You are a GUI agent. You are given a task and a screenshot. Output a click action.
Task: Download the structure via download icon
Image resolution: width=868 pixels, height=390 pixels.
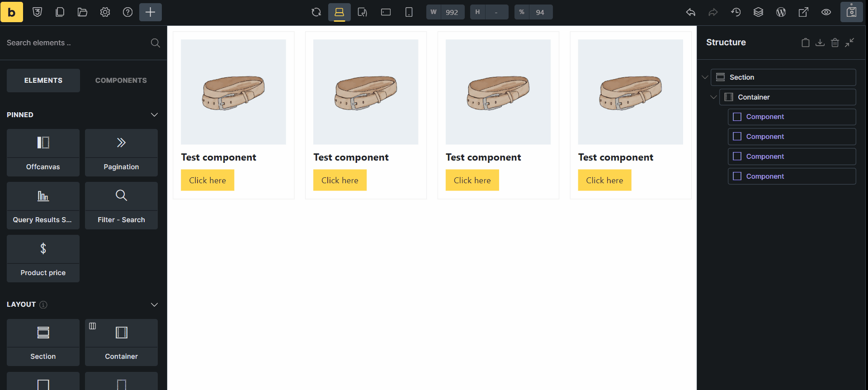click(820, 43)
